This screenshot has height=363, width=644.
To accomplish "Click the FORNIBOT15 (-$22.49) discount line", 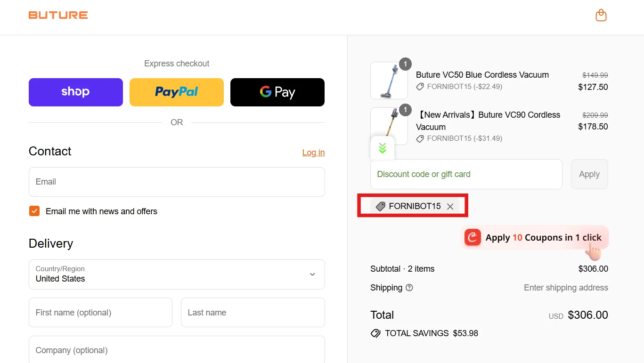I will pyautogui.click(x=465, y=87).
